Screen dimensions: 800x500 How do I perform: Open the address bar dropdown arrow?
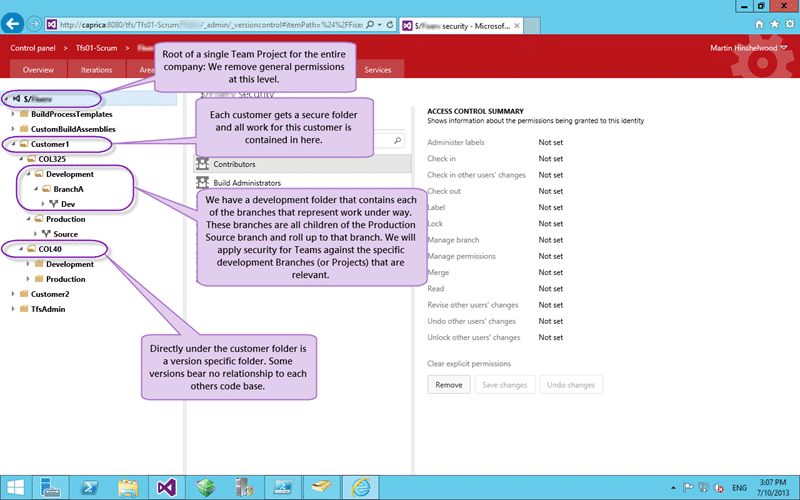click(380, 24)
